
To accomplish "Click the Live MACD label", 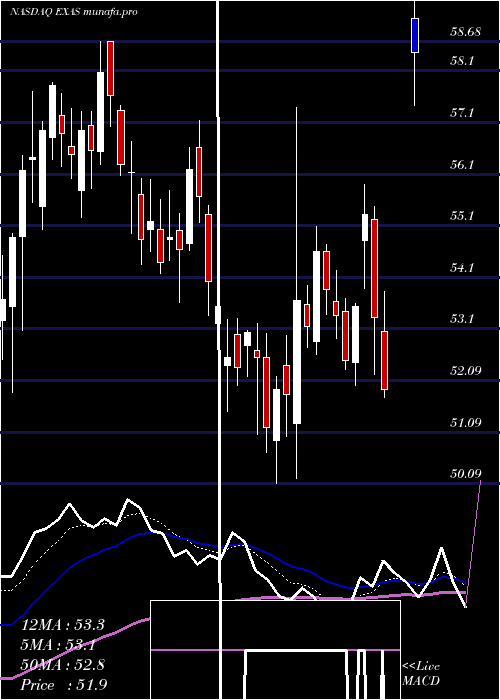I will click(421, 674).
